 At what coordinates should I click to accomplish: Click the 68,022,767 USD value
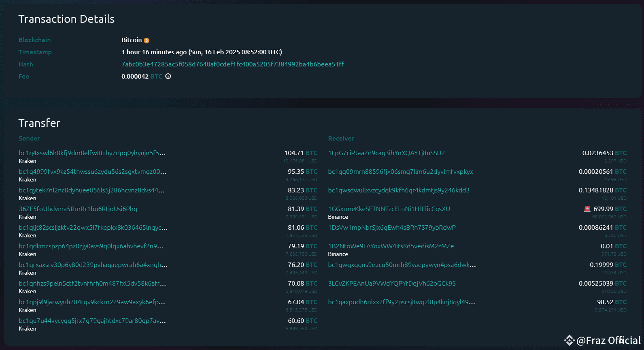609,217
